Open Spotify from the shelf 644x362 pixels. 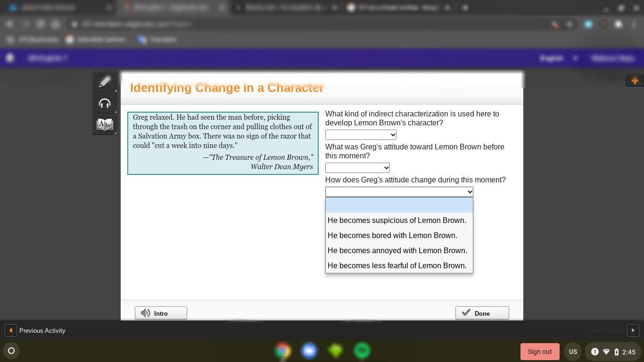[362, 351]
